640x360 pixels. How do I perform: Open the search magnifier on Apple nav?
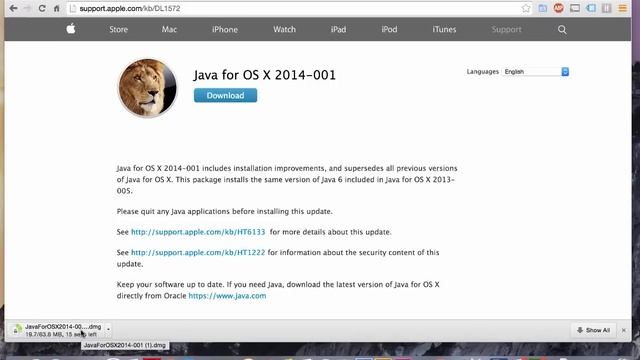[562, 29]
